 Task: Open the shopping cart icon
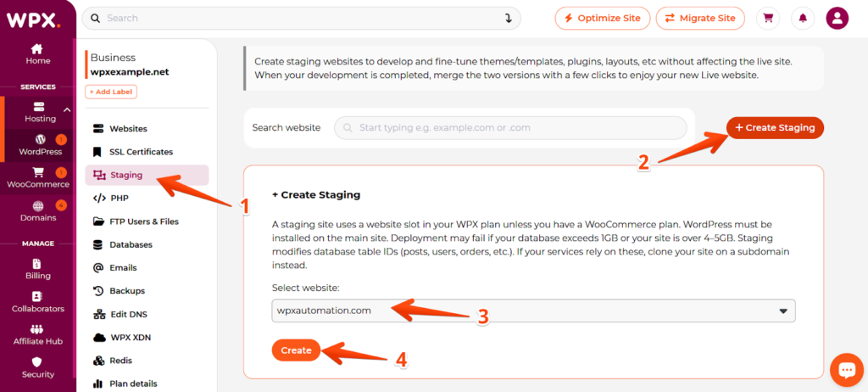coord(768,19)
